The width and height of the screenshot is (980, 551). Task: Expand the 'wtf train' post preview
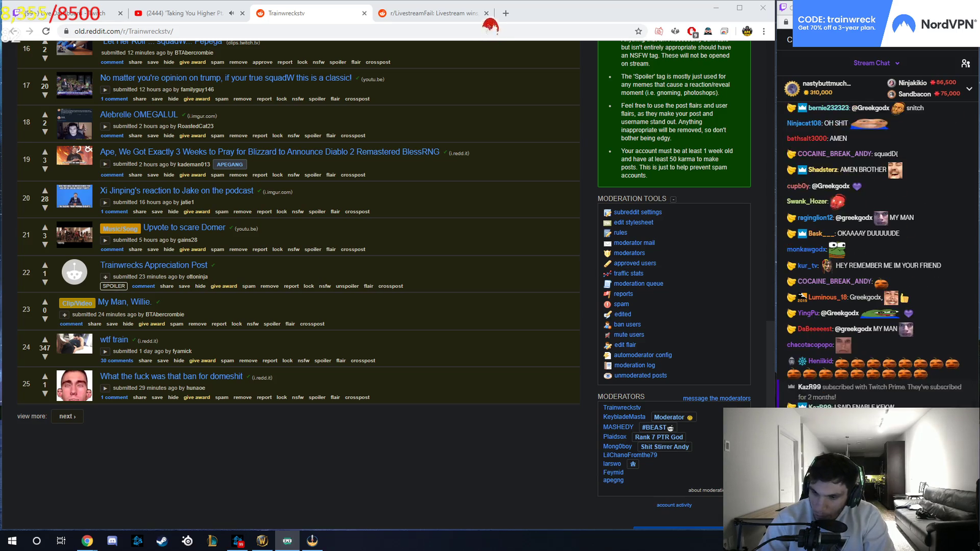tap(105, 351)
